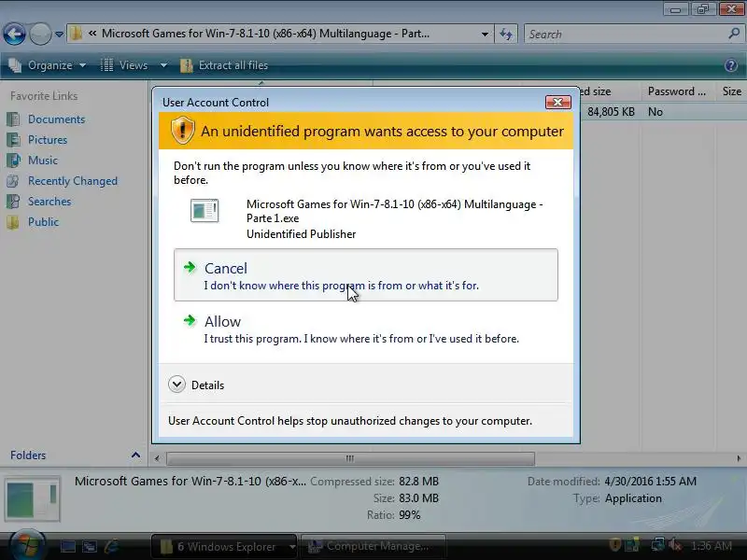
Task: Click the scroll left arrow
Action: [157, 458]
